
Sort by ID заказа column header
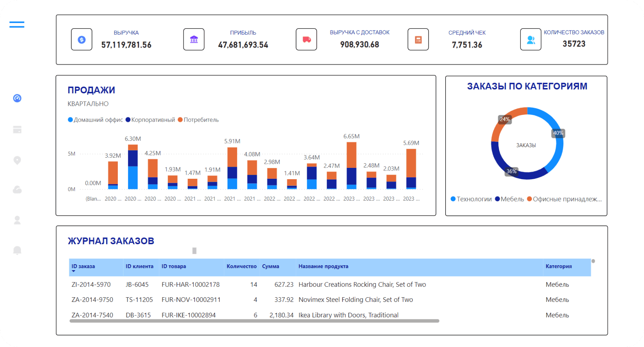[83, 266]
